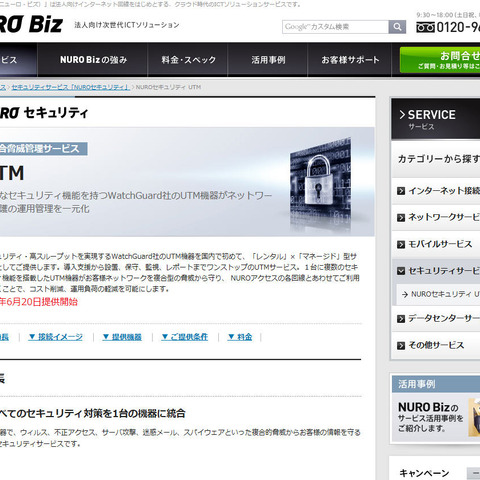Viewport: 480px width, 480px height.
Task: Jump to 料金 section
Action: [x=240, y=337]
